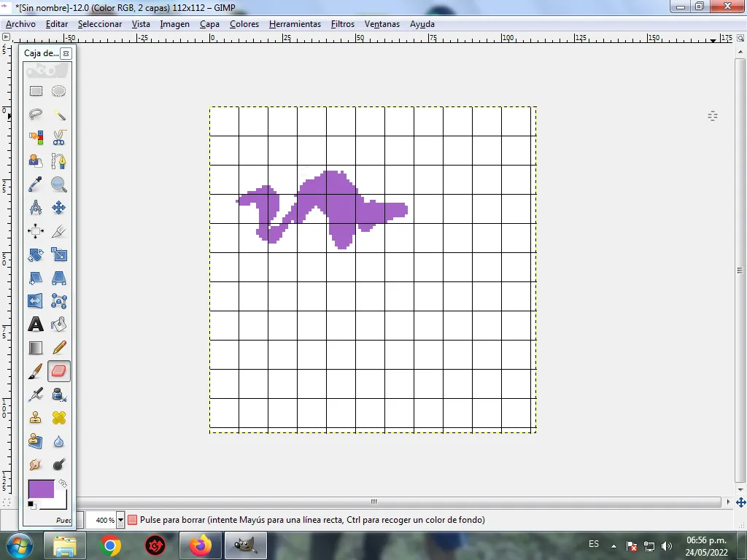Select the Text tool
Viewport: 747px width, 560px height.
point(36,324)
